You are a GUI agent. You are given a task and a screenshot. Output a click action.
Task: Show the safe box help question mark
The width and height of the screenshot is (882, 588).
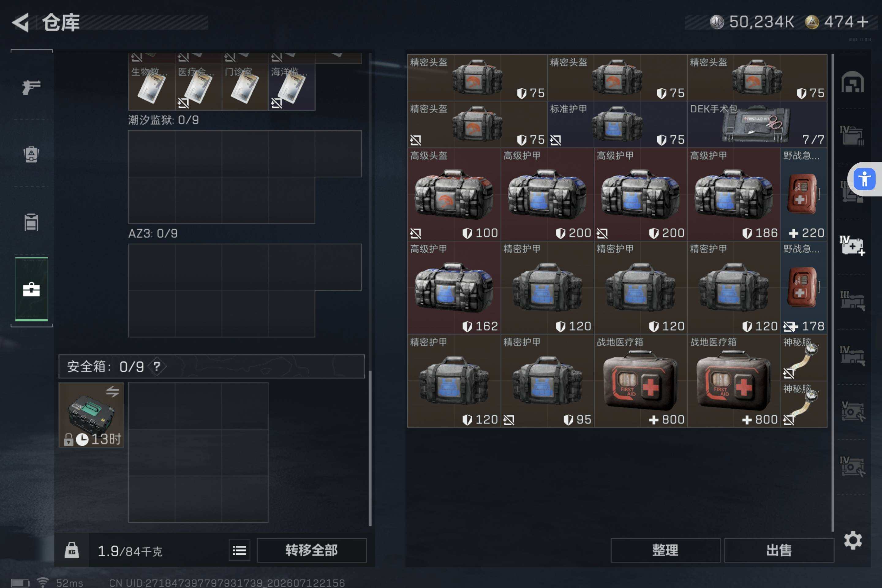(x=157, y=366)
